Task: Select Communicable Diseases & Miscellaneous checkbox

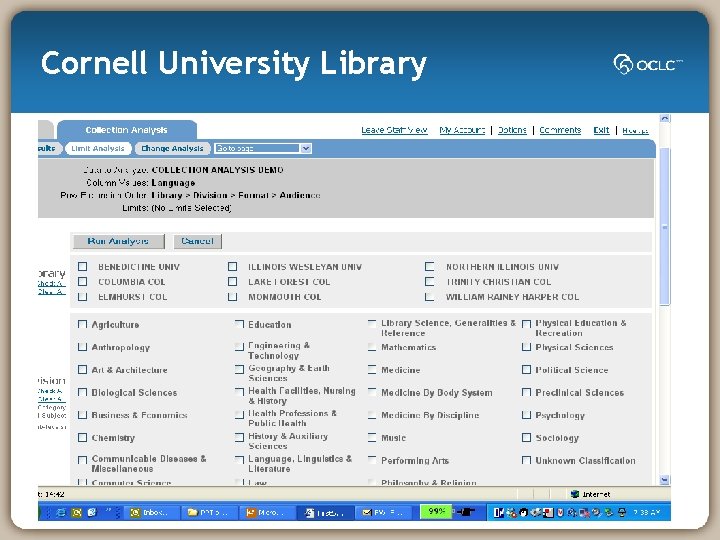Action: click(x=83, y=460)
